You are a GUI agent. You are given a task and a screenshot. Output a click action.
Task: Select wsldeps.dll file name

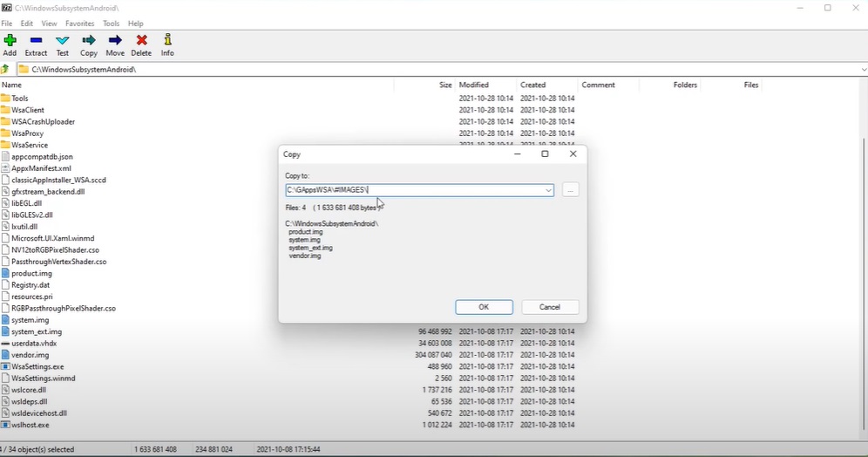coord(30,401)
